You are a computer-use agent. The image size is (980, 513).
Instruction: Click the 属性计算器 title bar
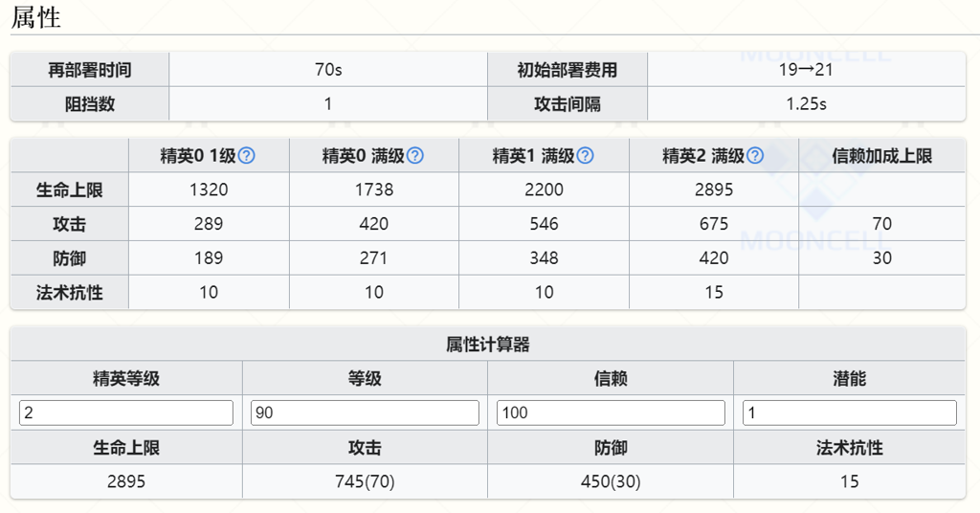[x=488, y=345]
